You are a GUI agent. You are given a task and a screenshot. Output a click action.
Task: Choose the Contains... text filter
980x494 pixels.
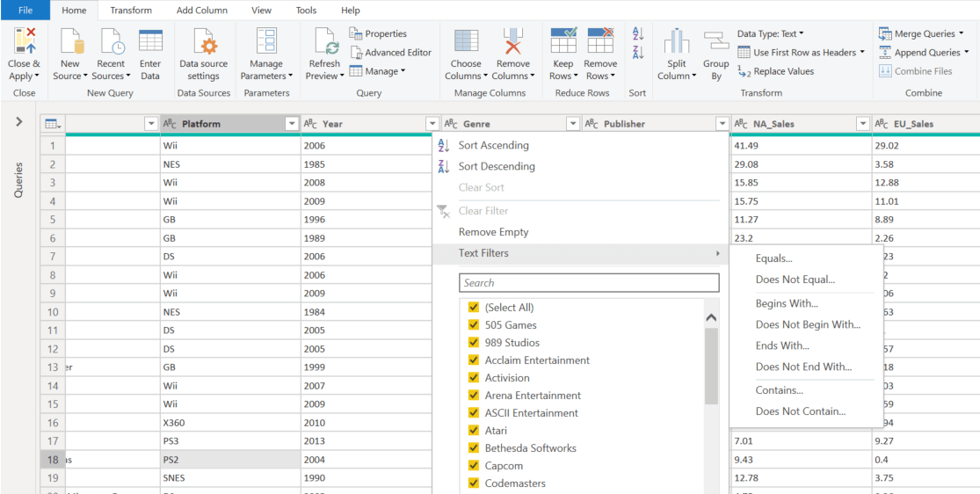[x=780, y=390]
